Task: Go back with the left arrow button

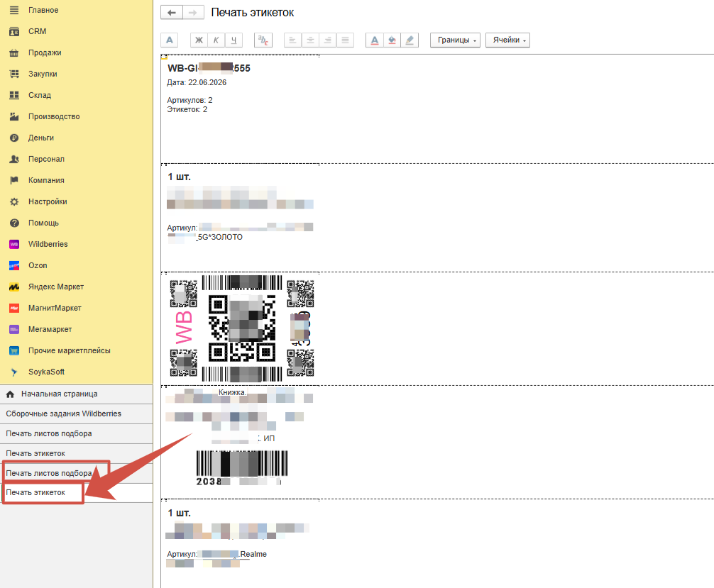Action: coord(172,13)
